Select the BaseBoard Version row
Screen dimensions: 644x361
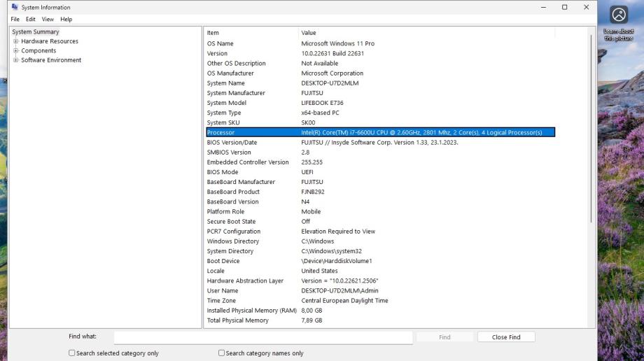click(x=380, y=201)
